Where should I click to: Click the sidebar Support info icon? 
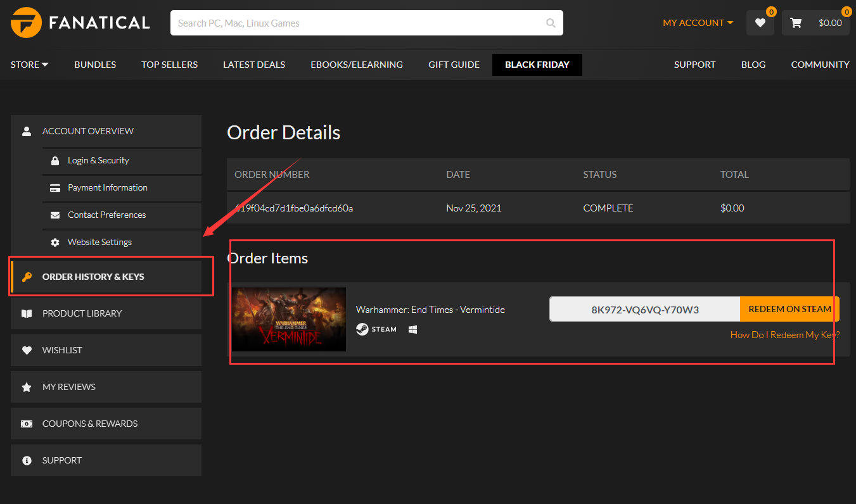[27, 460]
